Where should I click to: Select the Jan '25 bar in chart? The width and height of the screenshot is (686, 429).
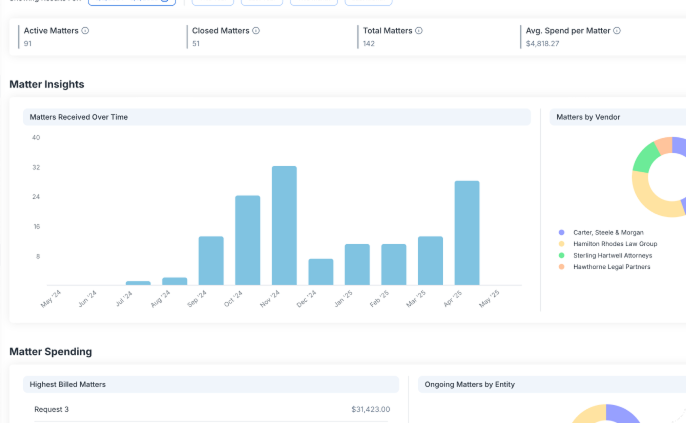(357, 265)
